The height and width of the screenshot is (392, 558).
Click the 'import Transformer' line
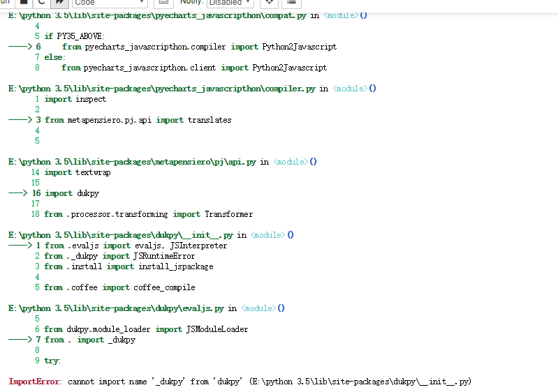point(148,214)
